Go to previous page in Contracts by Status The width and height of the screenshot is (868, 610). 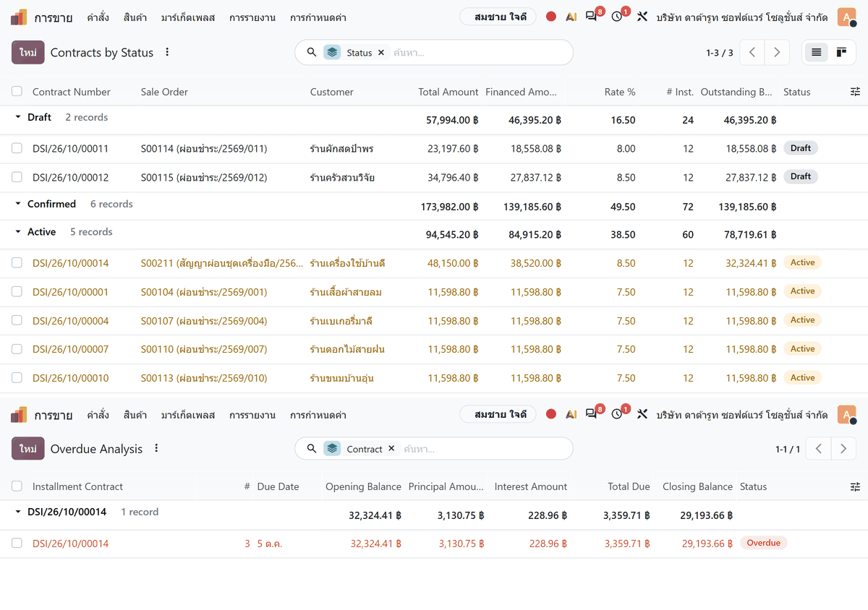coord(752,52)
